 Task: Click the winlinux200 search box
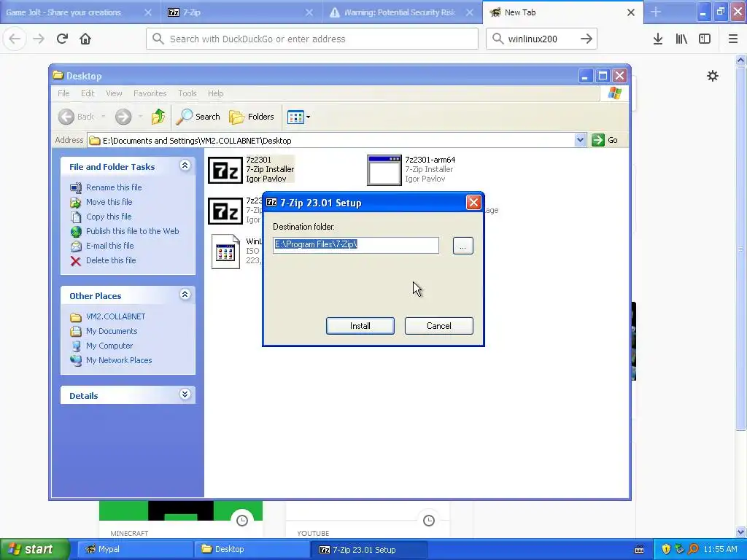point(533,39)
